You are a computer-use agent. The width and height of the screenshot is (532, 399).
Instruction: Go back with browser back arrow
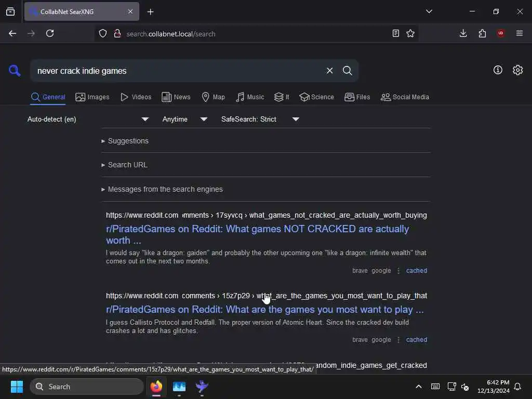click(12, 33)
